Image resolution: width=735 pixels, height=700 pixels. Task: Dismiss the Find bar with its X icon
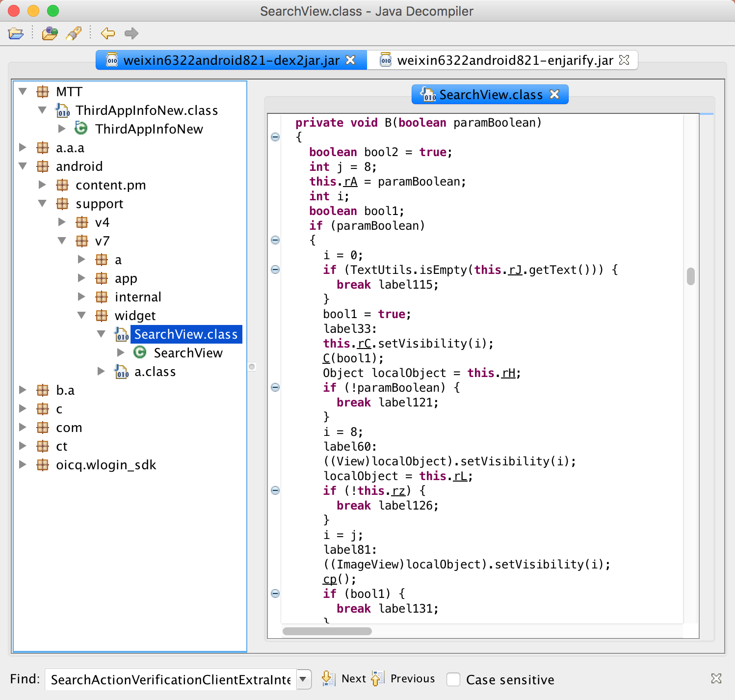[x=716, y=678]
